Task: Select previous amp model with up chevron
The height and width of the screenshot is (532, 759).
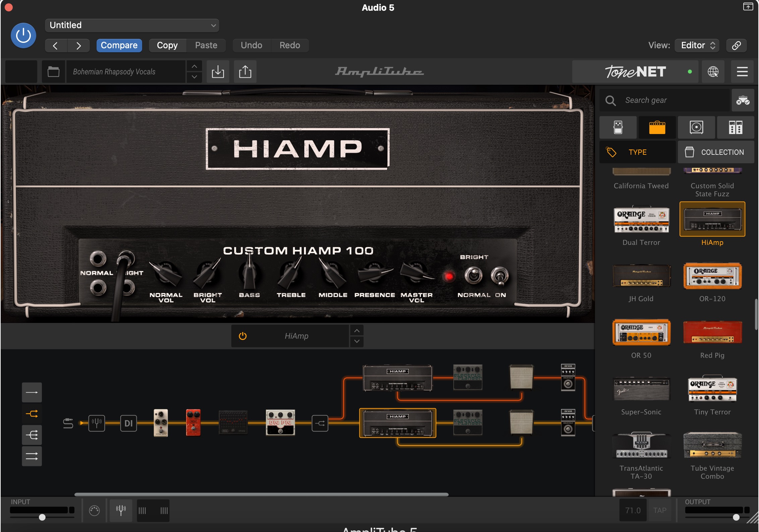Action: point(357,331)
